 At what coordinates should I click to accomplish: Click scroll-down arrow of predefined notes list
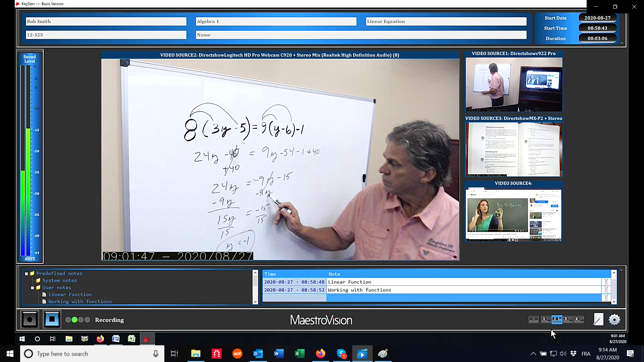coord(255,302)
